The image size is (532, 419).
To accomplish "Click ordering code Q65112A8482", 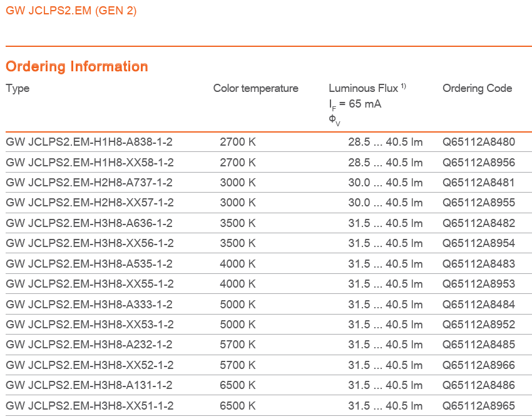I will click(479, 223).
